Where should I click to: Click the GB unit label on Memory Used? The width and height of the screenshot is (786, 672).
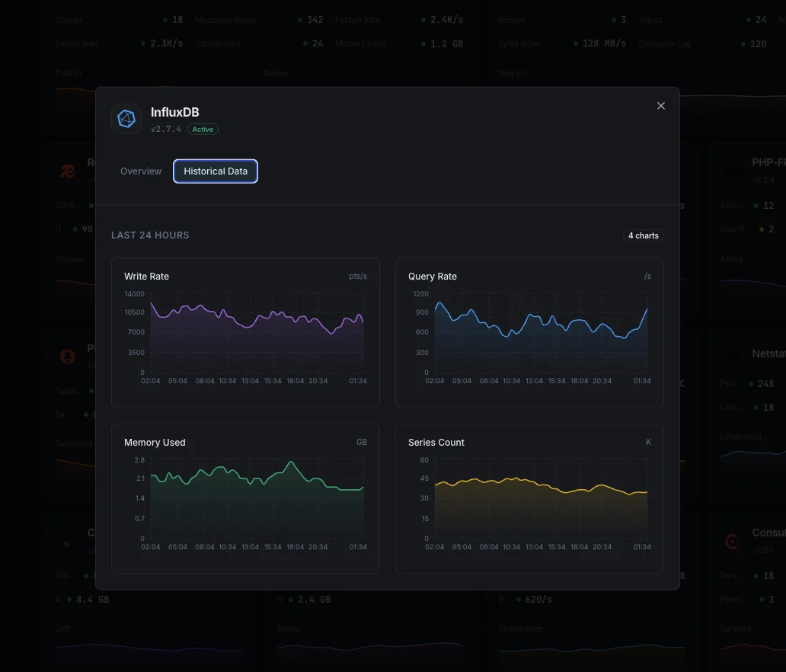coord(362,443)
